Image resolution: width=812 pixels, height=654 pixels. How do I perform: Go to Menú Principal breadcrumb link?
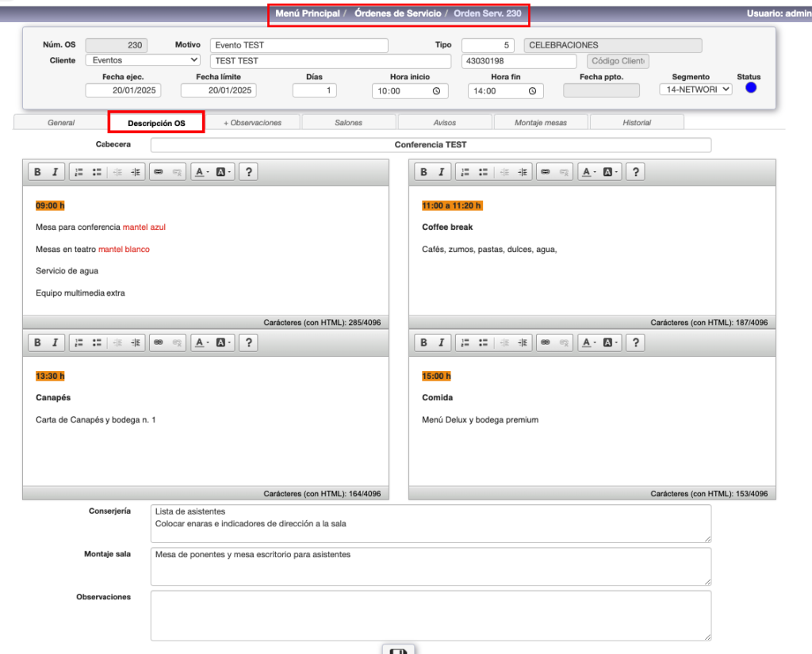click(308, 13)
